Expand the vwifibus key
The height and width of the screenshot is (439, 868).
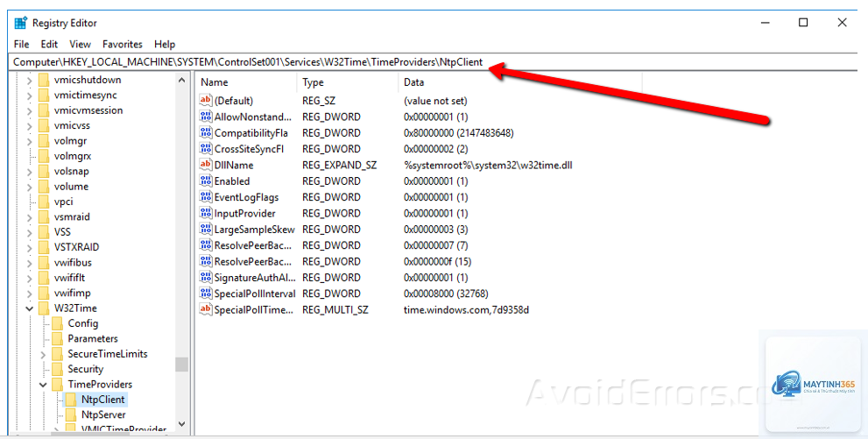[x=29, y=262]
